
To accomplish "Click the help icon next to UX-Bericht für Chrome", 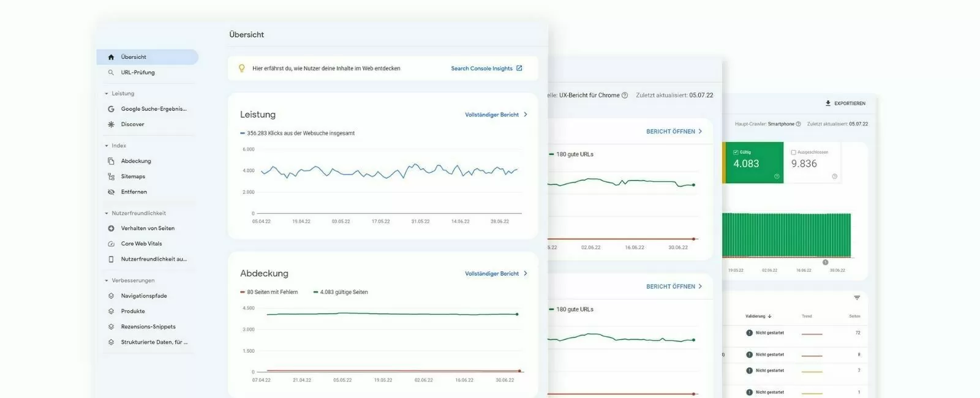I will tap(625, 96).
